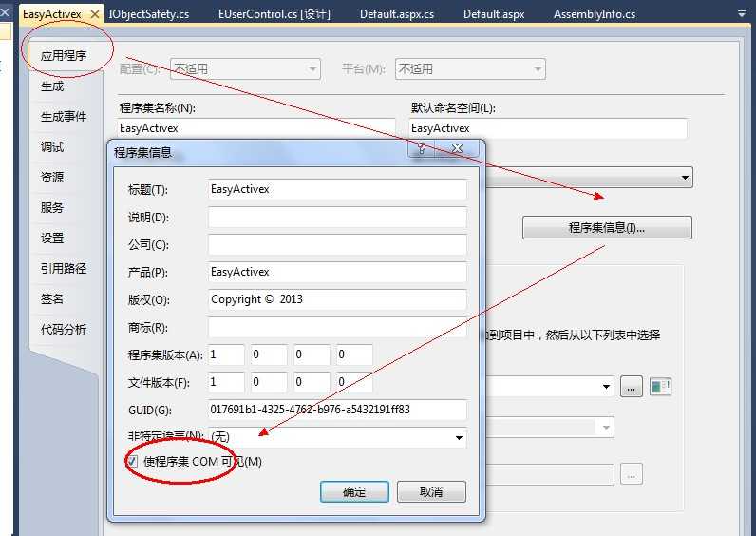Click the GUID(G) field
Screen dimensions: 756x536
pyautogui.click(x=337, y=410)
